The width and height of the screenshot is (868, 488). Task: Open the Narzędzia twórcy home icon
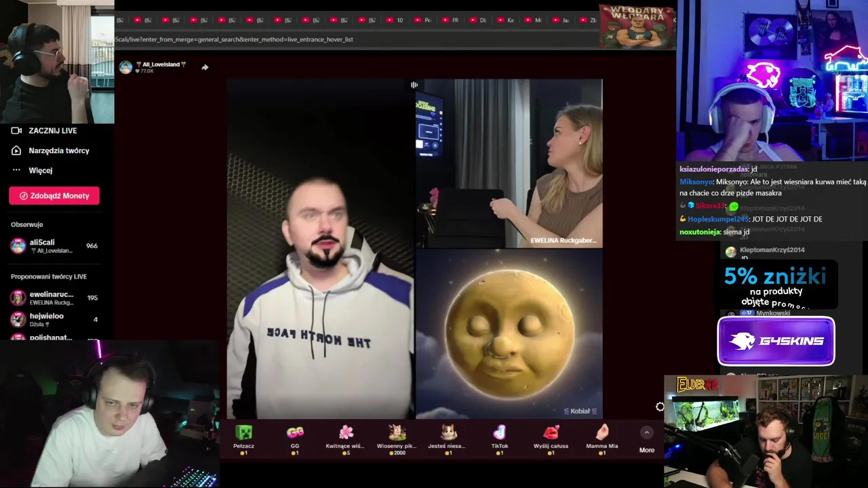coord(17,150)
